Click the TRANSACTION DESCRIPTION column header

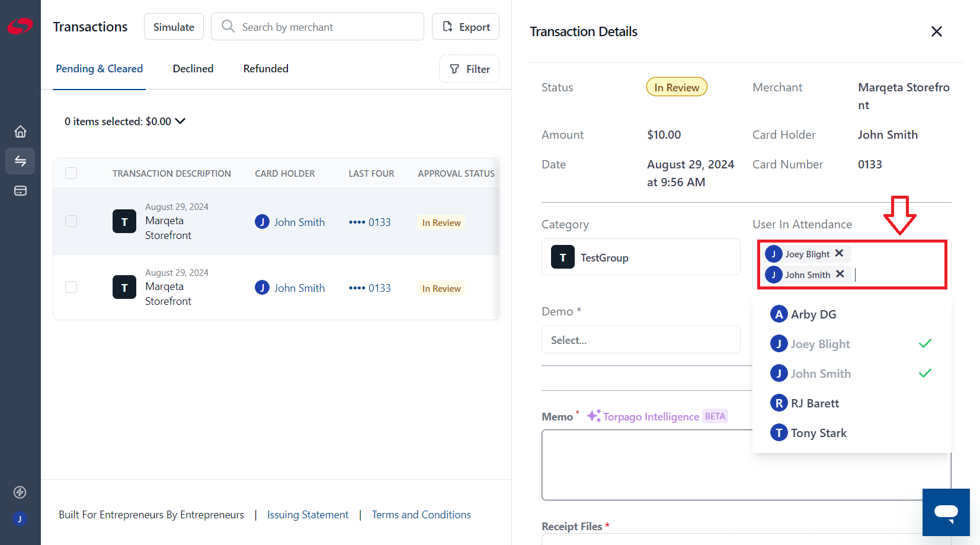pyautogui.click(x=172, y=173)
